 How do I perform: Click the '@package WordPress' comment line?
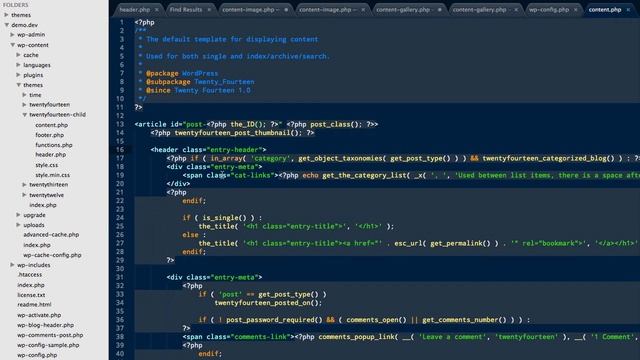point(182,73)
